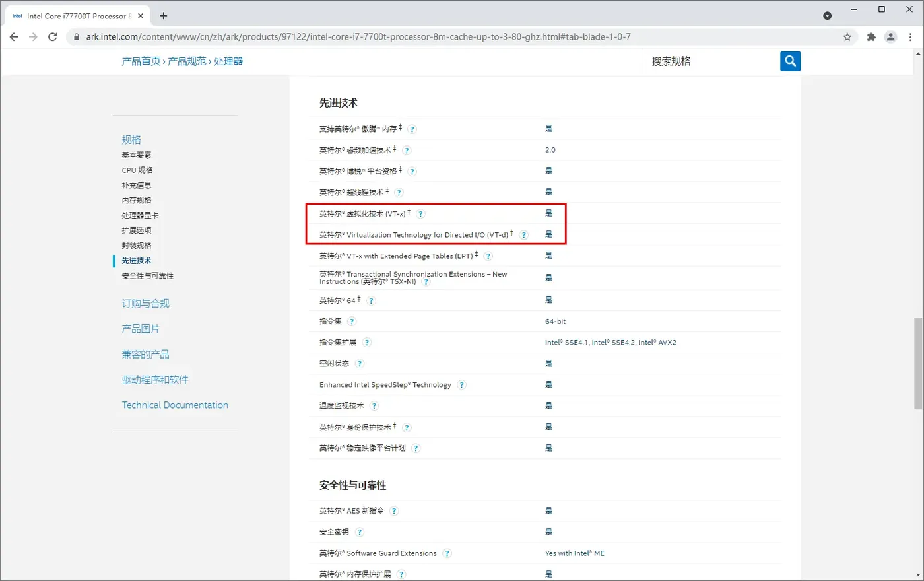The height and width of the screenshot is (581, 924).
Task: Jump to 封装规格 section
Action: [x=137, y=246]
